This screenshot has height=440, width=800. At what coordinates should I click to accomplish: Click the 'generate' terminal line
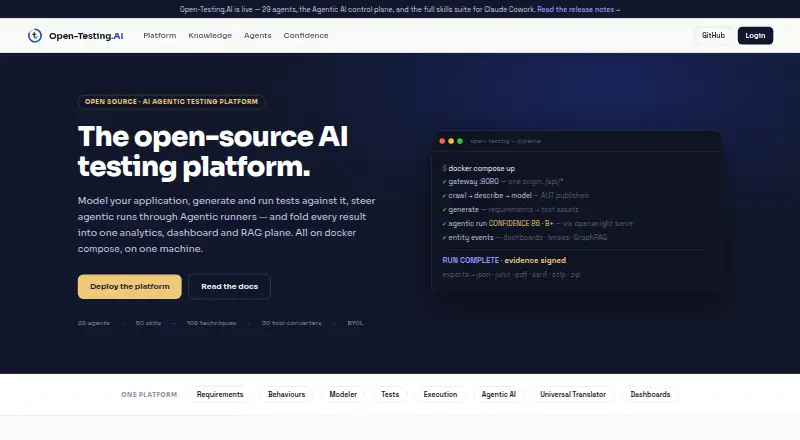coord(510,209)
